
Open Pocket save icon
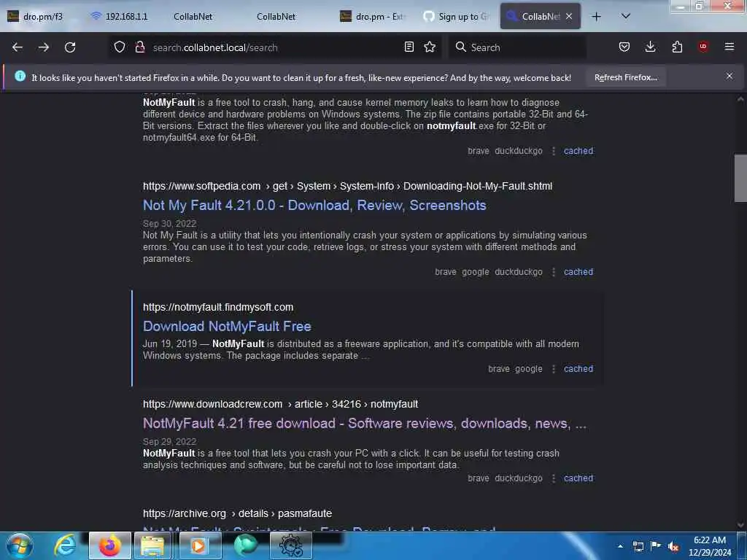point(624,47)
